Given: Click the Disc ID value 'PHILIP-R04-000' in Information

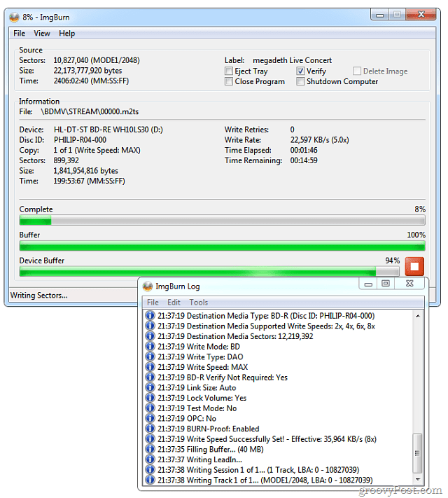Looking at the screenshot, I should pyautogui.click(x=80, y=140).
